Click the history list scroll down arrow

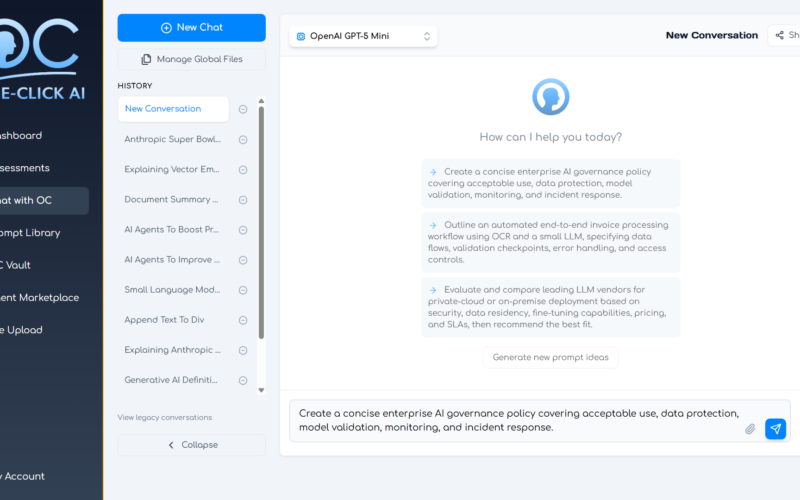pos(262,390)
